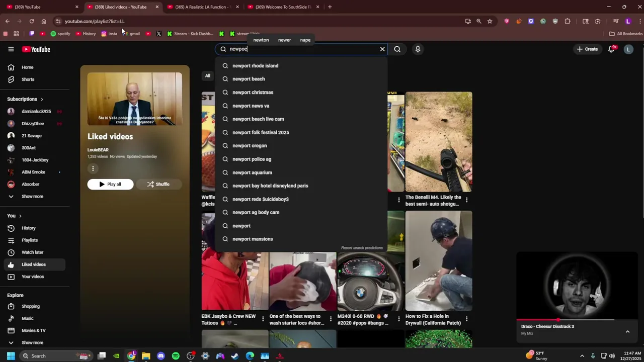Click the search magnifier button
Screen dimensions: 644x362
tap(397, 49)
